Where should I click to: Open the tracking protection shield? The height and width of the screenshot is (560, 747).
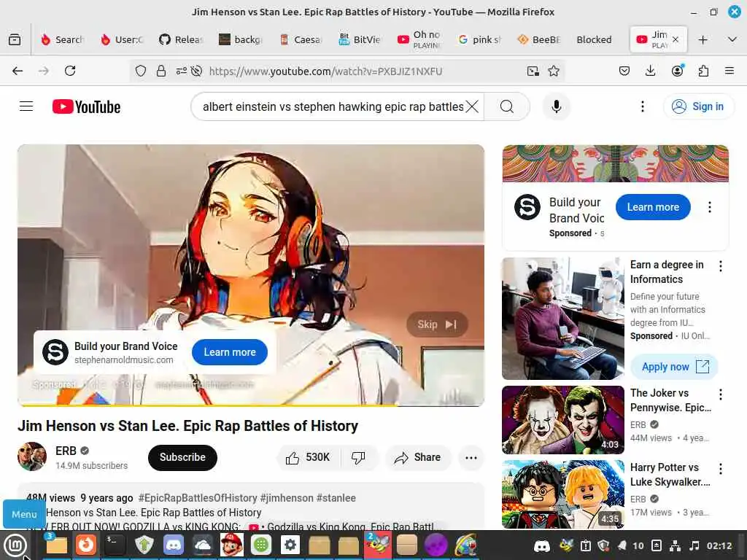coord(141,71)
